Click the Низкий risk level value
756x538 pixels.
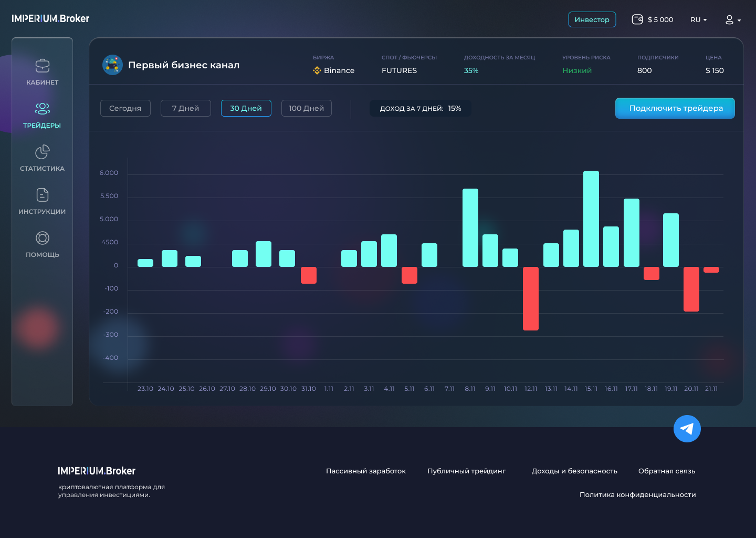coord(577,70)
